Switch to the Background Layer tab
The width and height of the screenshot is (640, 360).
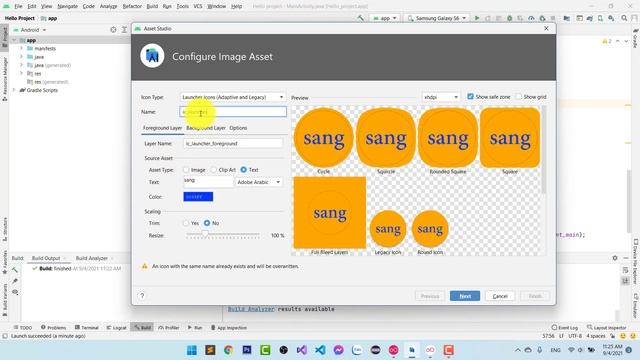pyautogui.click(x=206, y=128)
